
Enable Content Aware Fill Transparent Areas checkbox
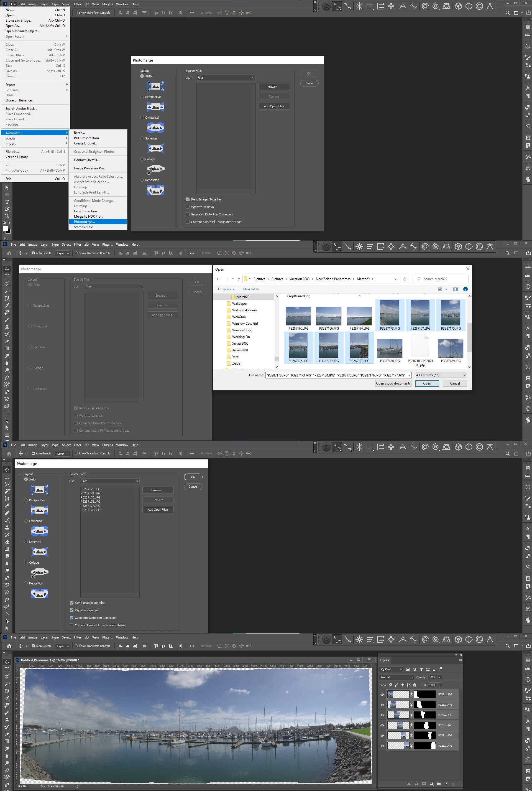pos(71,625)
